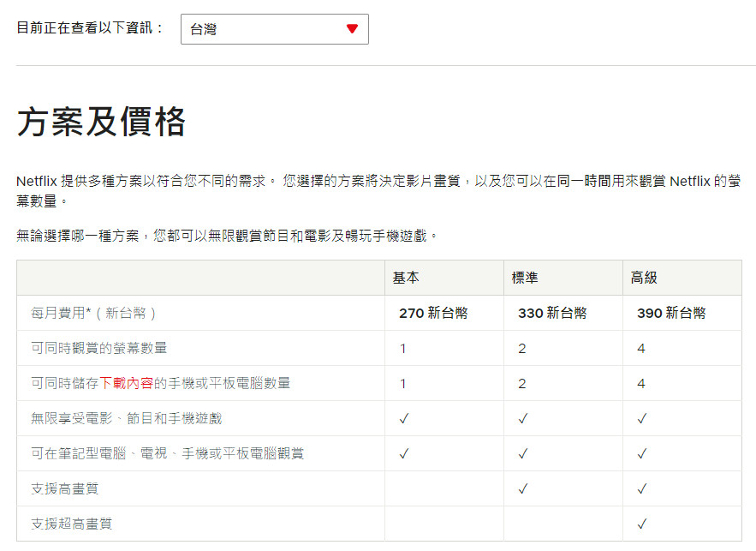Click the red arrow in the country selector

pyautogui.click(x=352, y=29)
